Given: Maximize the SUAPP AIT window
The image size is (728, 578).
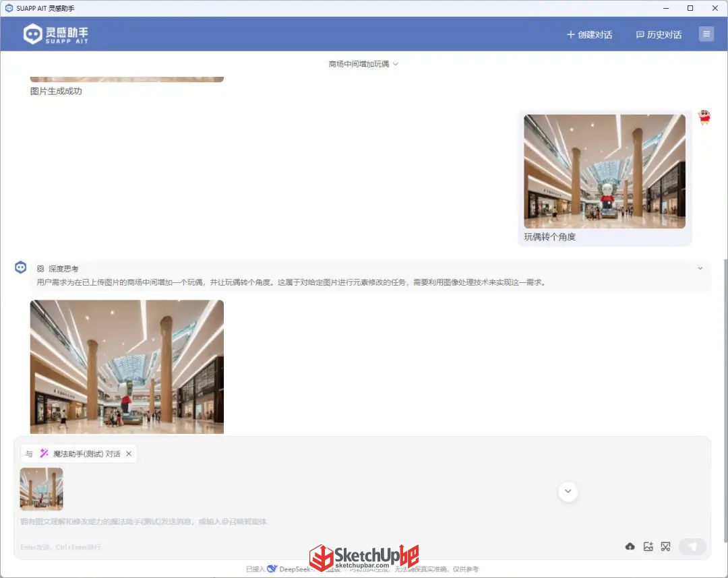Looking at the screenshot, I should click(690, 8).
